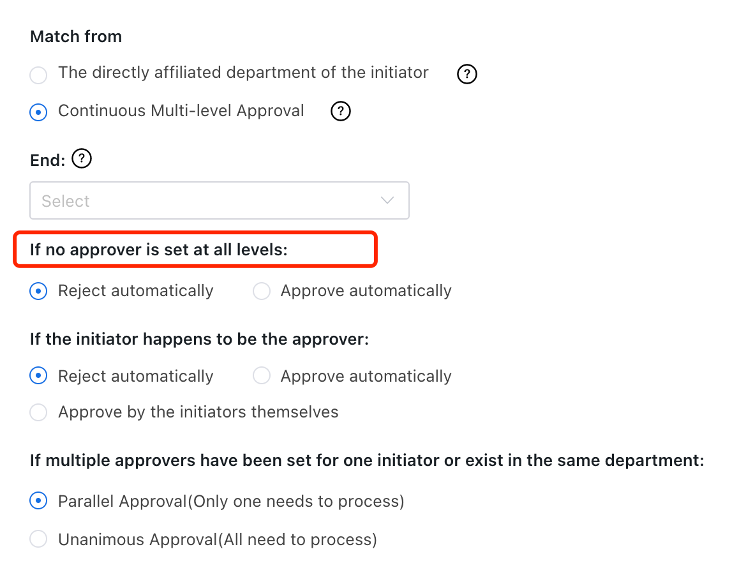
Task: Open the End level Select dropdown
Action: pos(220,201)
